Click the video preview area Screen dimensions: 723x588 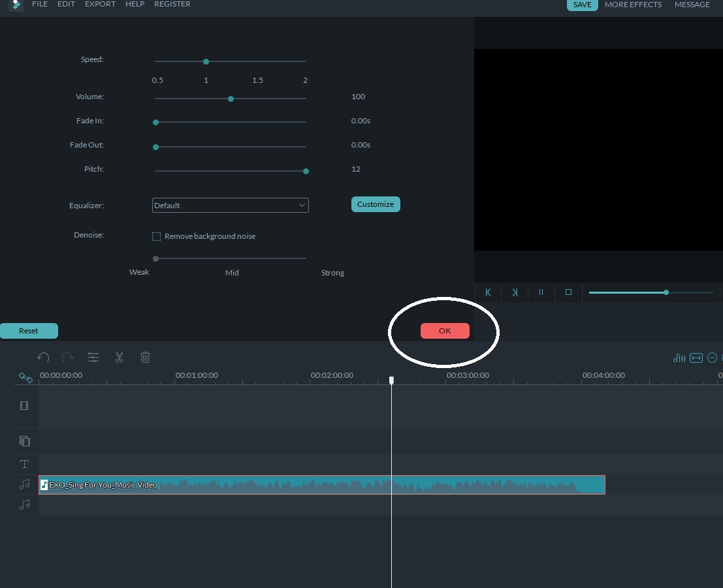pyautogui.click(x=598, y=149)
